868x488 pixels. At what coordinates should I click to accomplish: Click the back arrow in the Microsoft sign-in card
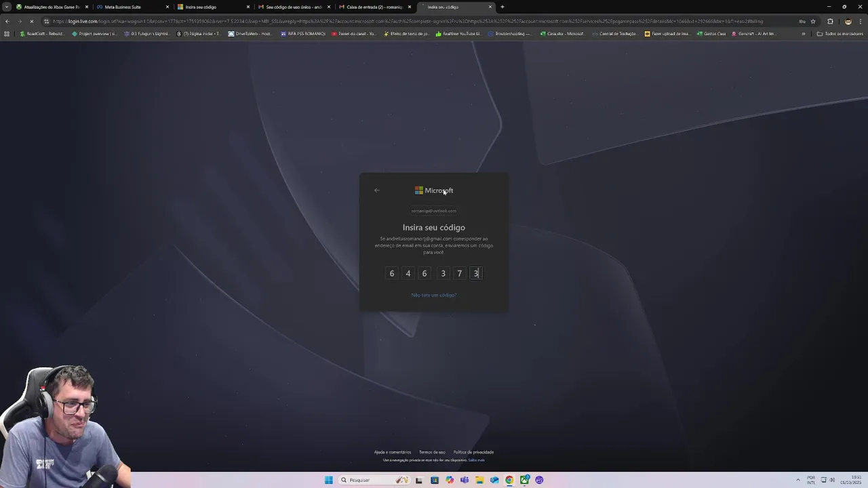(x=377, y=190)
